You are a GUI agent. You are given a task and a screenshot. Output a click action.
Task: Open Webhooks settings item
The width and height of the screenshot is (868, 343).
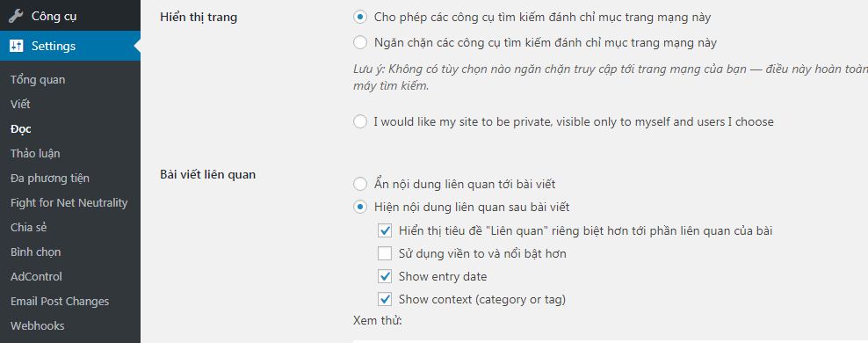(38, 325)
